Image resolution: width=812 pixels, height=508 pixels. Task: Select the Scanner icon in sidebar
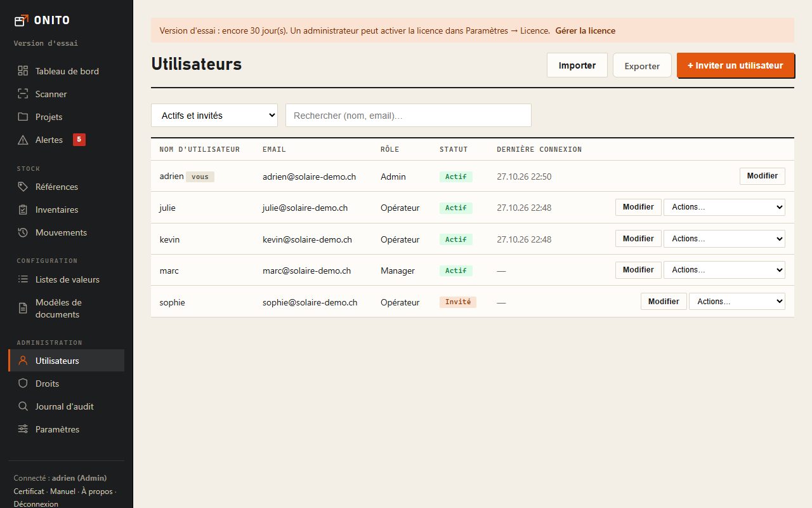[x=23, y=94]
